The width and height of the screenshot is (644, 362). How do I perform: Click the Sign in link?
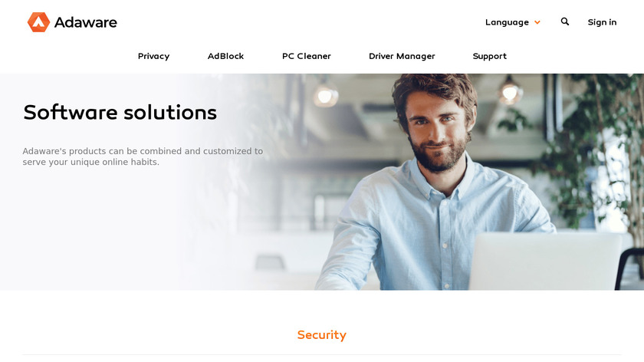(x=602, y=22)
